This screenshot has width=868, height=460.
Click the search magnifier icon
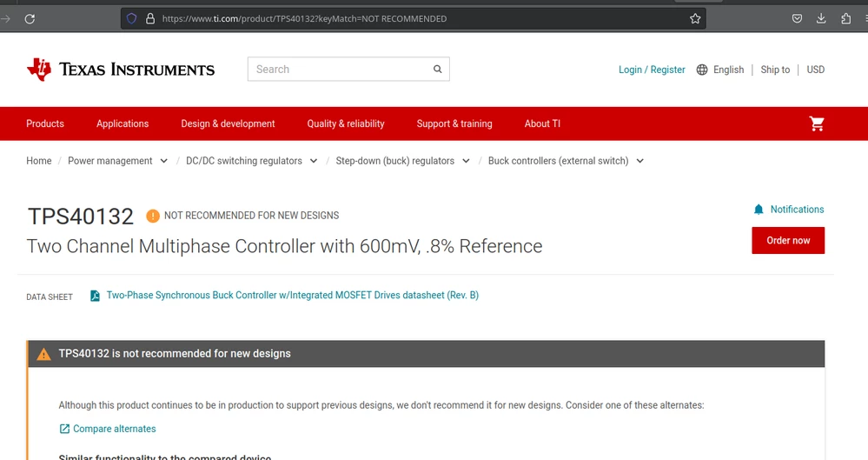pyautogui.click(x=437, y=70)
